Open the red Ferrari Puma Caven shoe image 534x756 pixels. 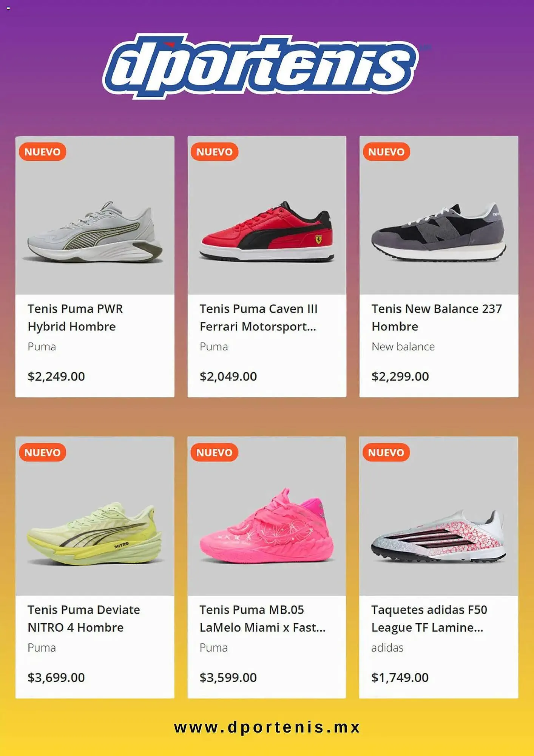267,233
